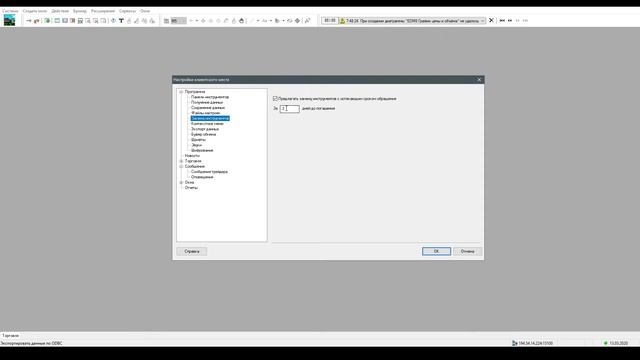Open the Окна menu in menu bar
The image size is (640, 360).
pos(145,11)
